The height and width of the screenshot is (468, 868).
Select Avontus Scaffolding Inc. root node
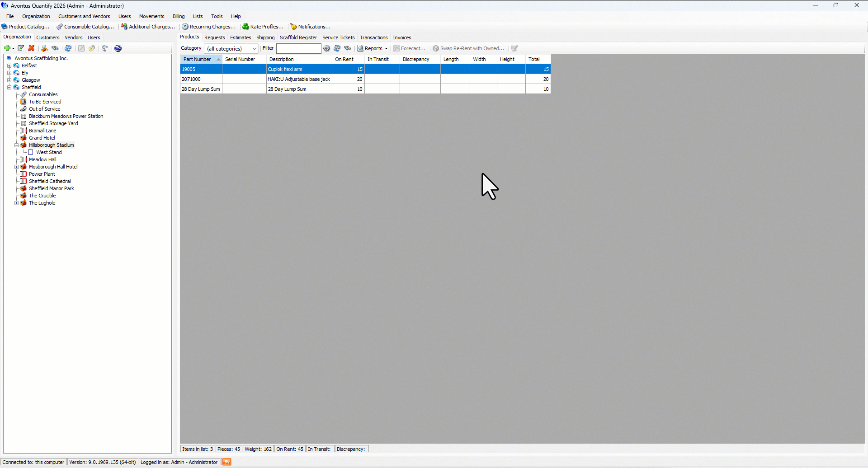(x=41, y=58)
